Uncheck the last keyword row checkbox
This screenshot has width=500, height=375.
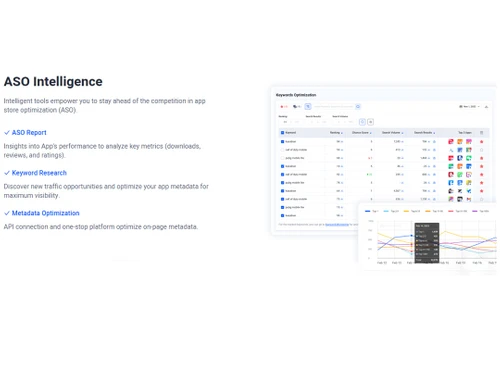click(282, 216)
